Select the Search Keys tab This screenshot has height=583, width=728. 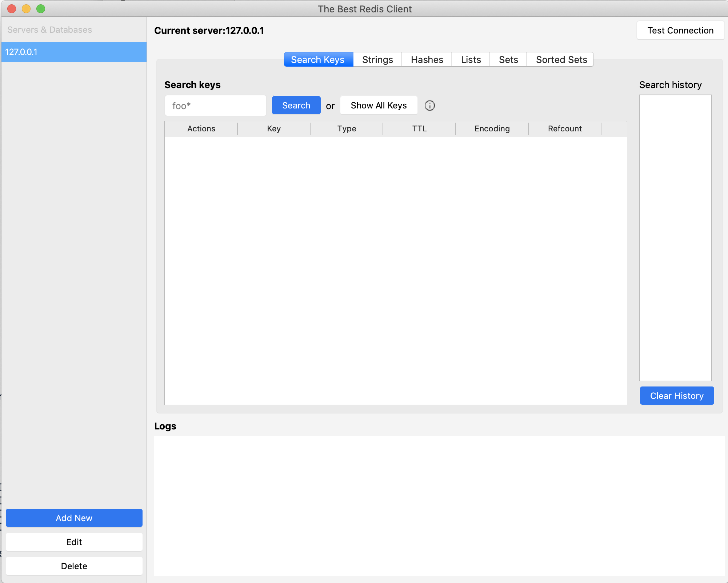pyautogui.click(x=318, y=60)
